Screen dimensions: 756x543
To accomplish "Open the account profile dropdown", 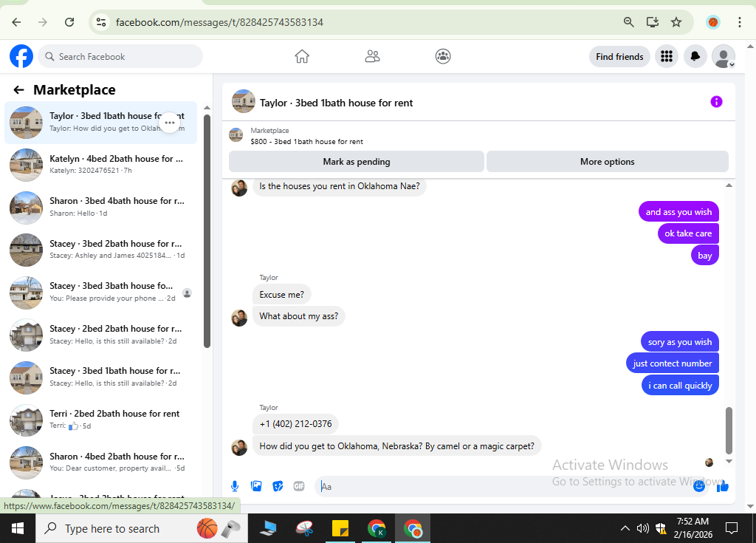I will coord(724,56).
